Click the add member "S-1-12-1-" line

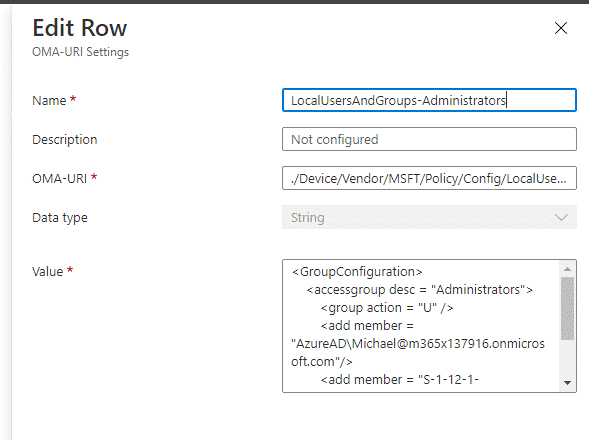(400, 379)
